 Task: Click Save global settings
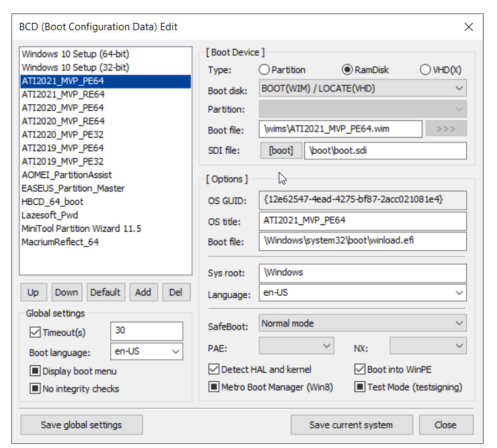click(81, 425)
